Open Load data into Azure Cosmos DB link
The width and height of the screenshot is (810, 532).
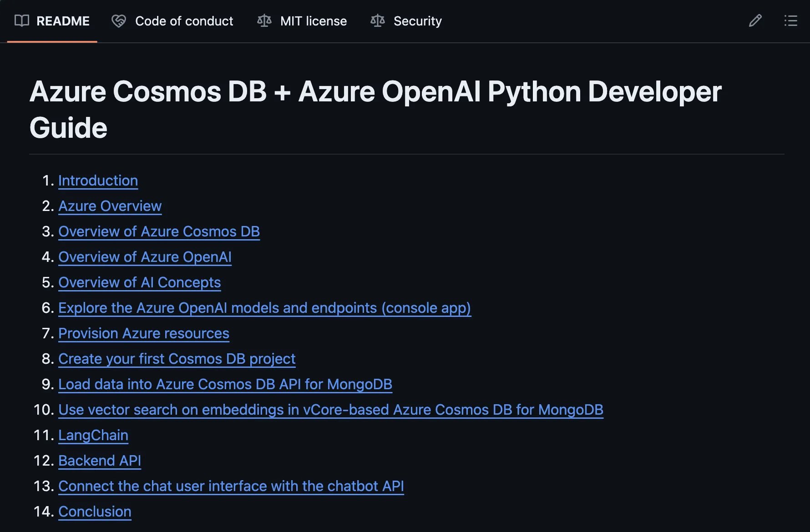(225, 384)
